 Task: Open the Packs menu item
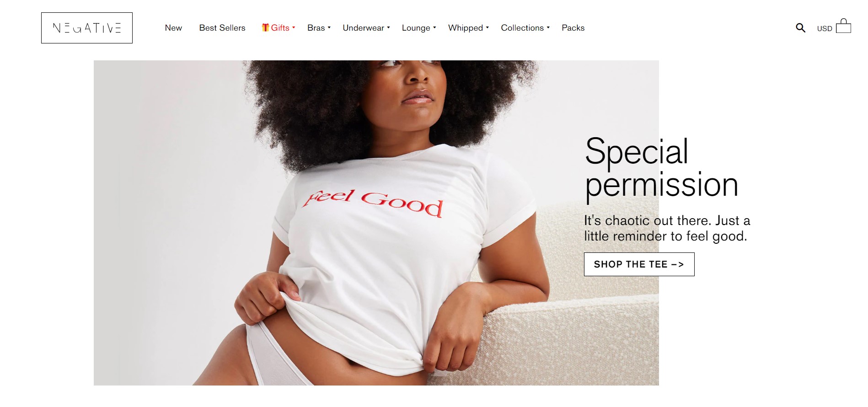[x=573, y=28]
